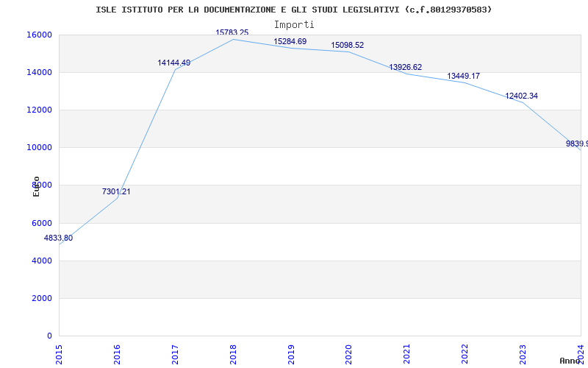Select the 4833.80 data label

click(59, 238)
